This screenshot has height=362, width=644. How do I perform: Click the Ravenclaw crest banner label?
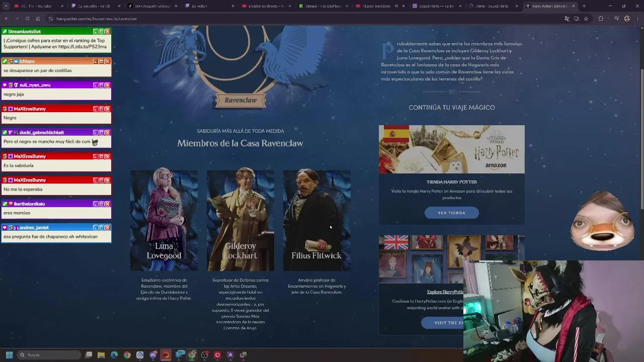240,100
